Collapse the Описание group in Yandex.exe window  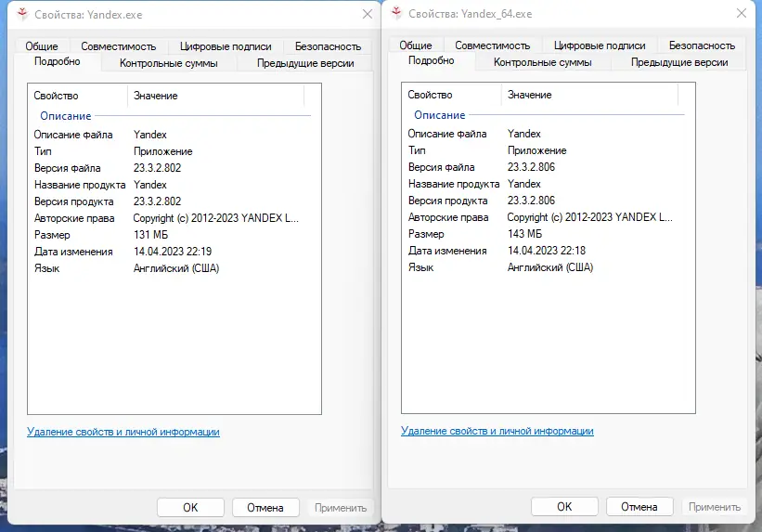(x=65, y=116)
